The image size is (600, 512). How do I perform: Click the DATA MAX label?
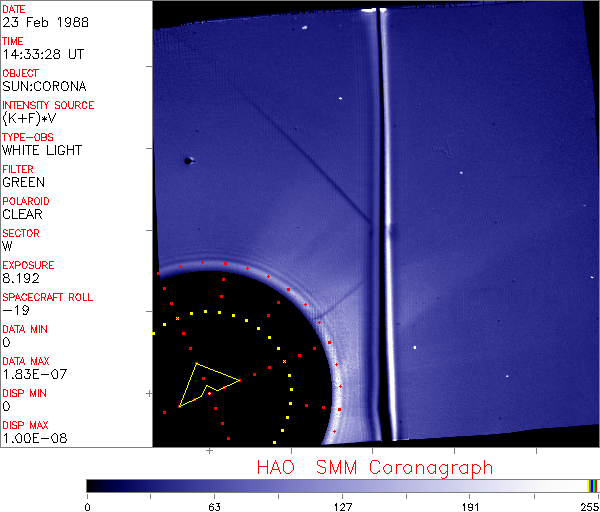pyautogui.click(x=26, y=361)
